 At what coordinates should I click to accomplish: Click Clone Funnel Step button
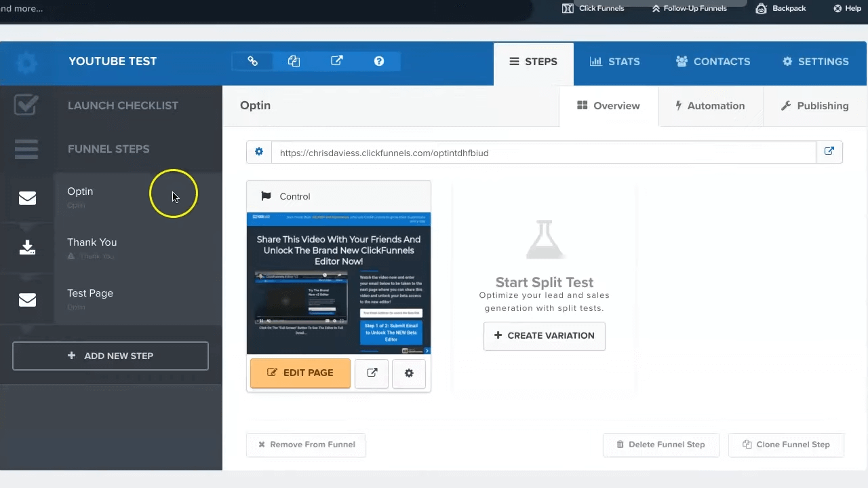tap(786, 445)
